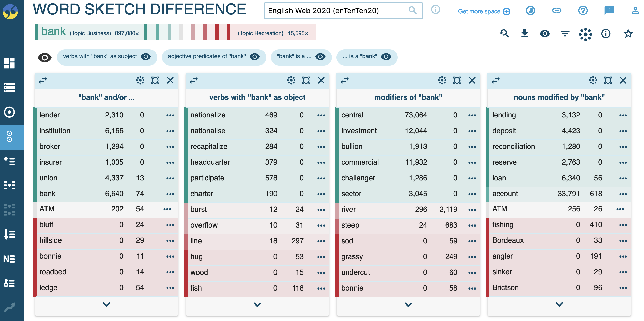Open three-dot menu for "river" modifier row
This screenshot has height=321, width=644.
click(x=472, y=210)
